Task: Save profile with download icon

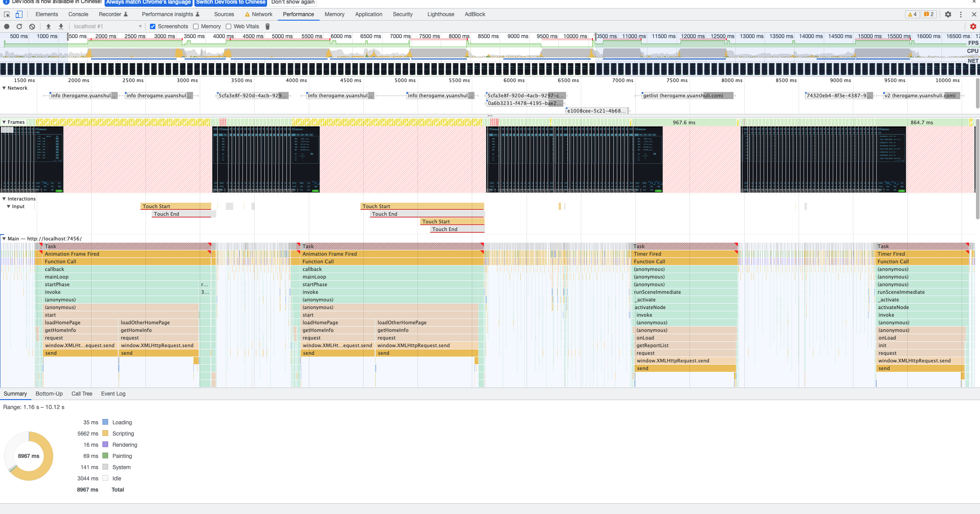Action: tap(61, 26)
